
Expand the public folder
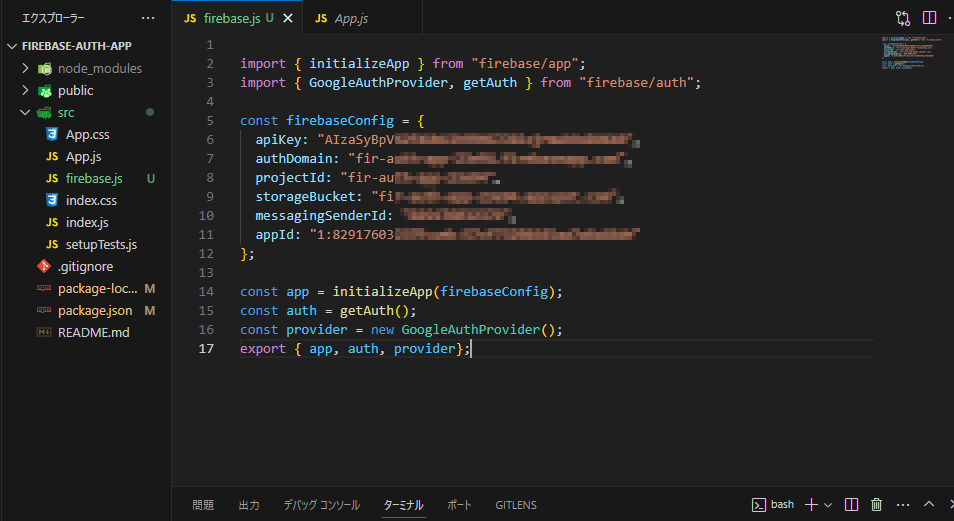pyautogui.click(x=25, y=90)
